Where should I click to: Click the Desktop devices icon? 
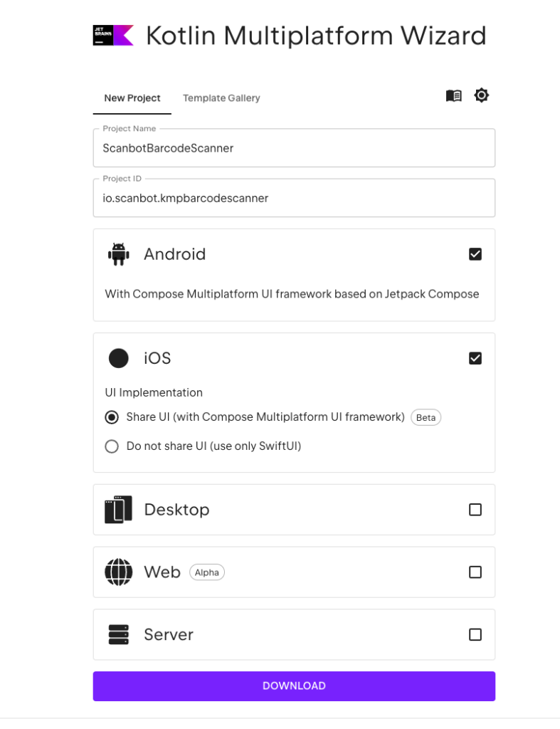pyautogui.click(x=118, y=509)
